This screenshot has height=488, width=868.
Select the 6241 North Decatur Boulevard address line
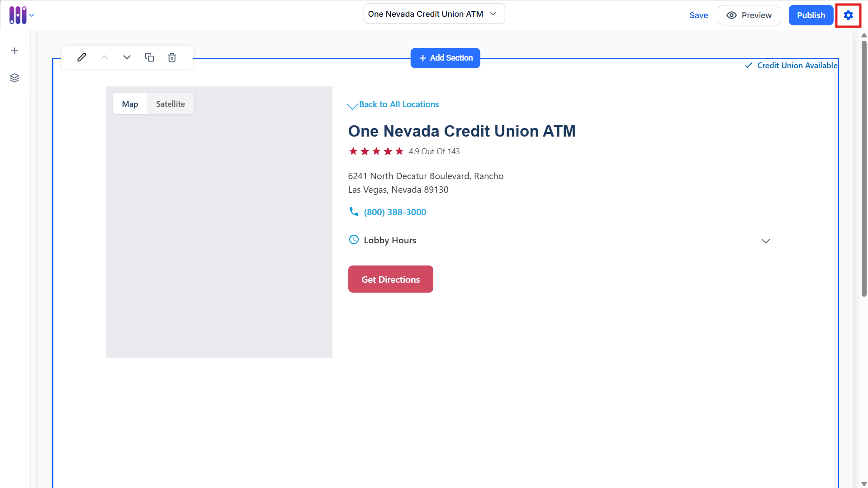(426, 176)
